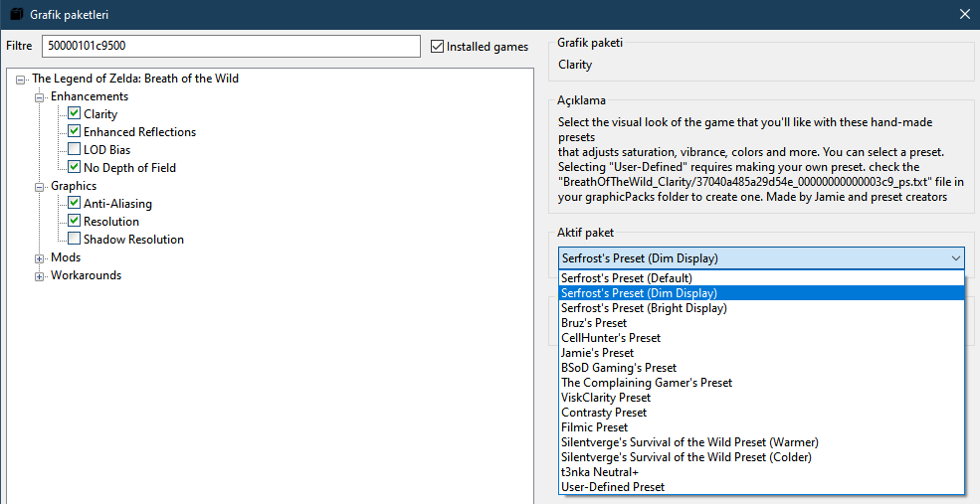Choose Survival of the Wild Preset (Warmer)

click(x=761, y=442)
